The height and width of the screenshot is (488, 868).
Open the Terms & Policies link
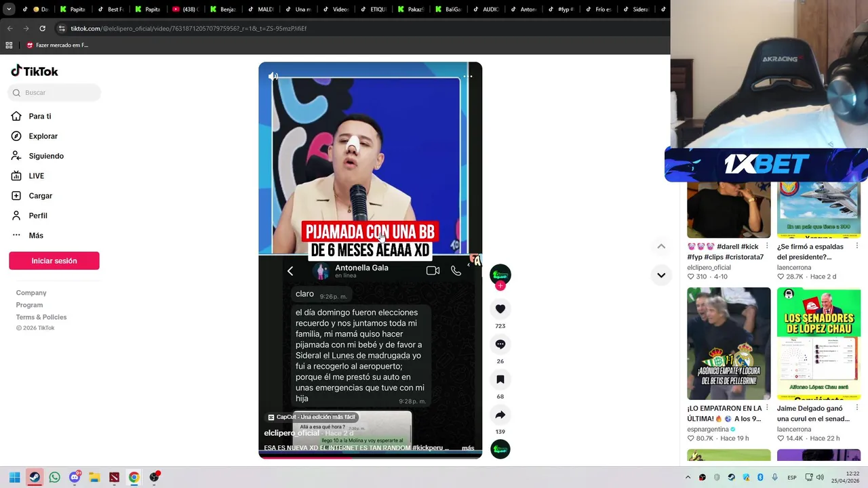click(x=41, y=317)
